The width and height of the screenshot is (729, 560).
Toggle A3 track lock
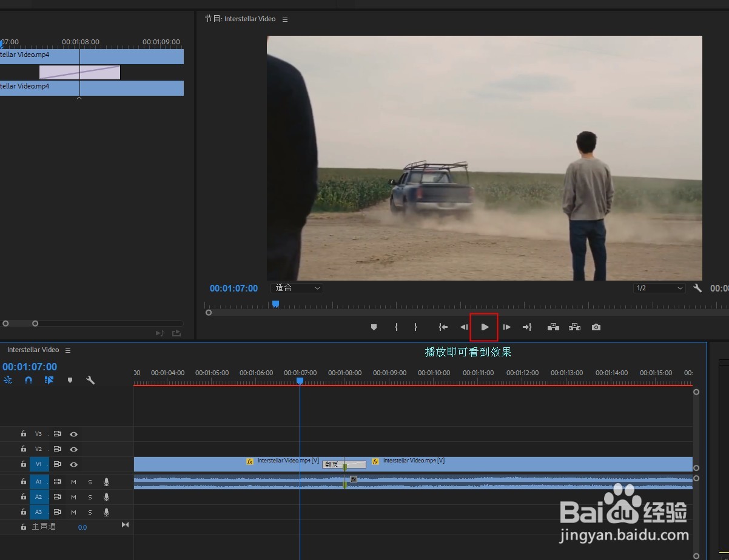pyautogui.click(x=24, y=512)
